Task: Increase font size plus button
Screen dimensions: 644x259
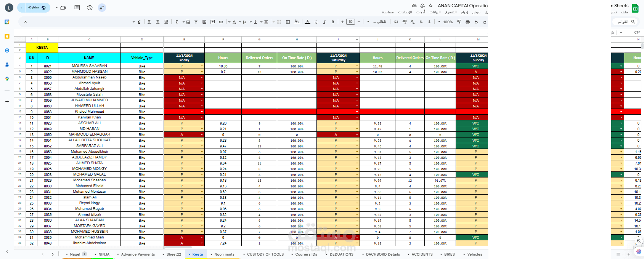Action: [x=342, y=22]
